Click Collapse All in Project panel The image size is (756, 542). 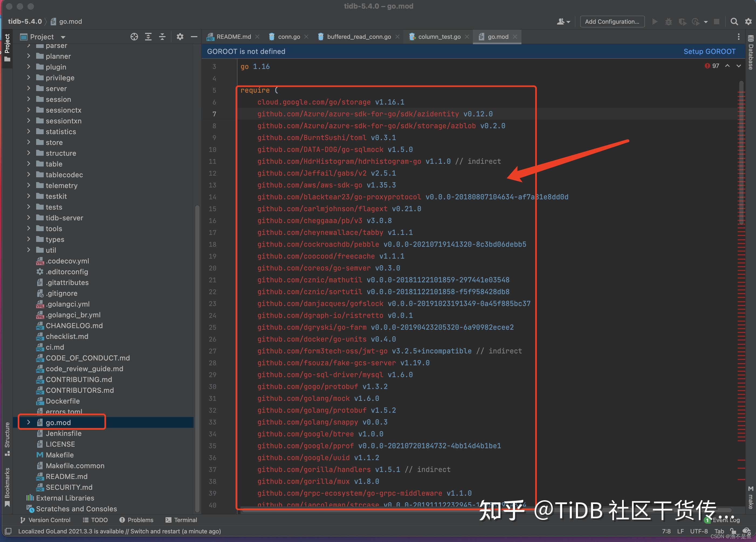coord(162,37)
